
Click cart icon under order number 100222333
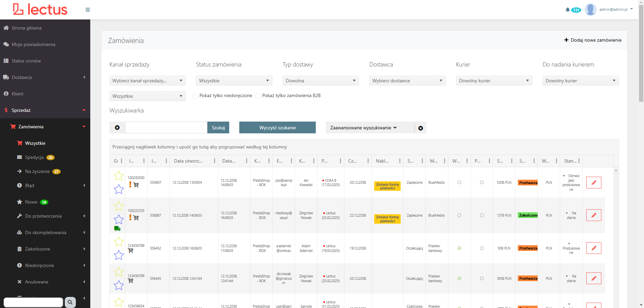pyautogui.click(x=136, y=218)
